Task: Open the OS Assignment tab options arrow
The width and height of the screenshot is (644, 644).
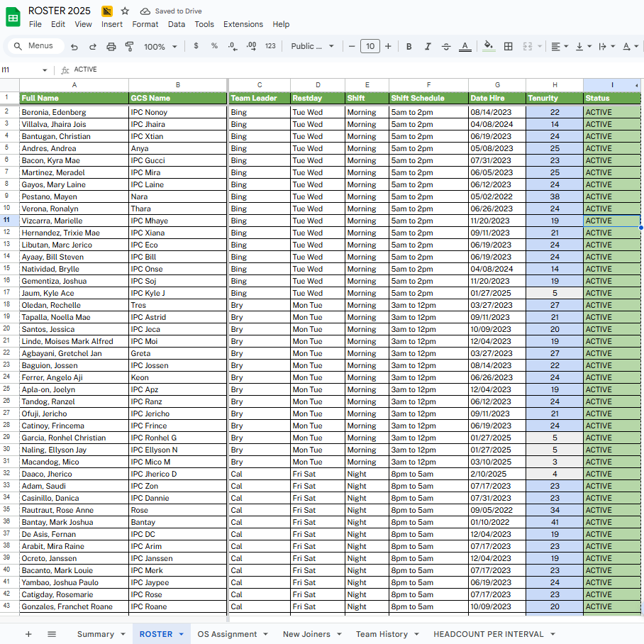Action: point(265,635)
